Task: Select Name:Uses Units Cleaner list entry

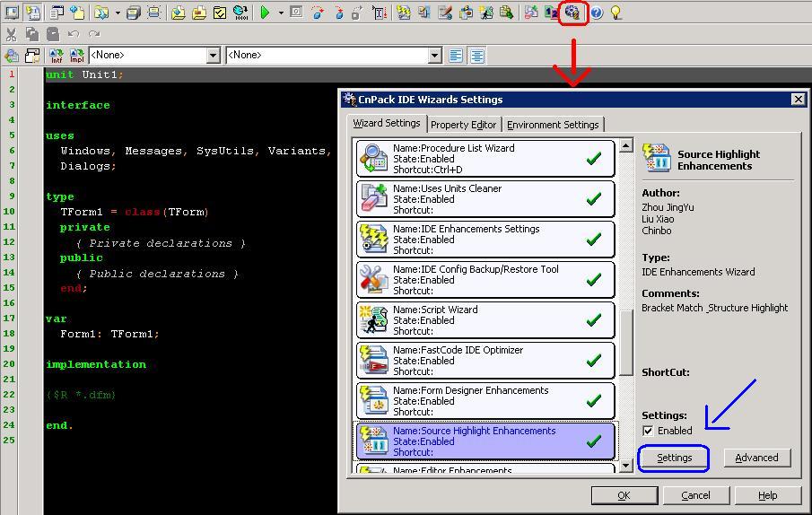Action: pyautogui.click(x=485, y=199)
